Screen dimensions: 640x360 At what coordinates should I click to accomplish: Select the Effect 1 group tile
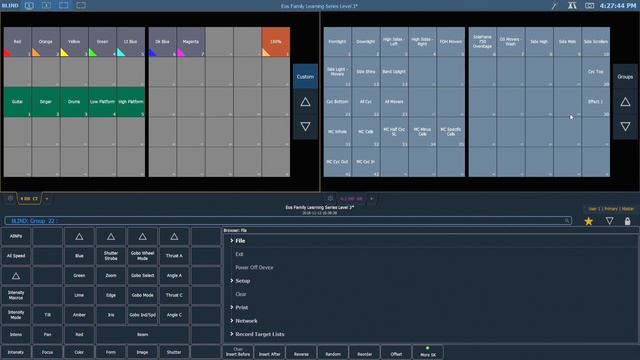pyautogui.click(x=596, y=102)
